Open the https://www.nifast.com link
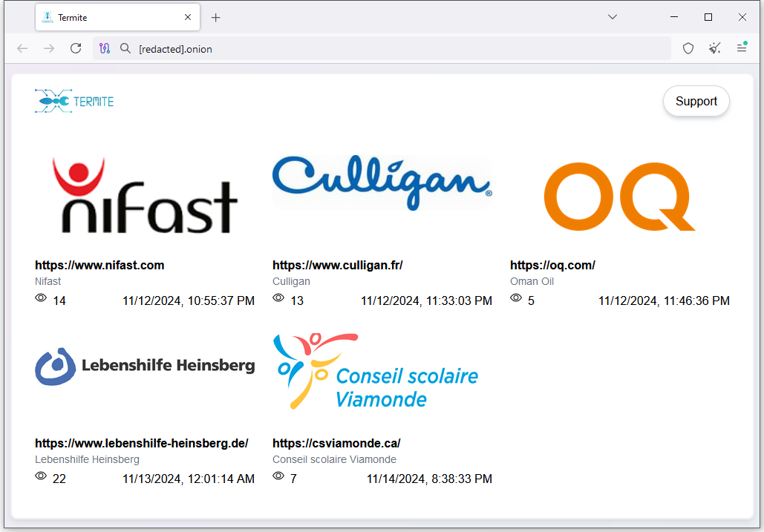Viewport: 764px width, 532px height. [99, 266]
